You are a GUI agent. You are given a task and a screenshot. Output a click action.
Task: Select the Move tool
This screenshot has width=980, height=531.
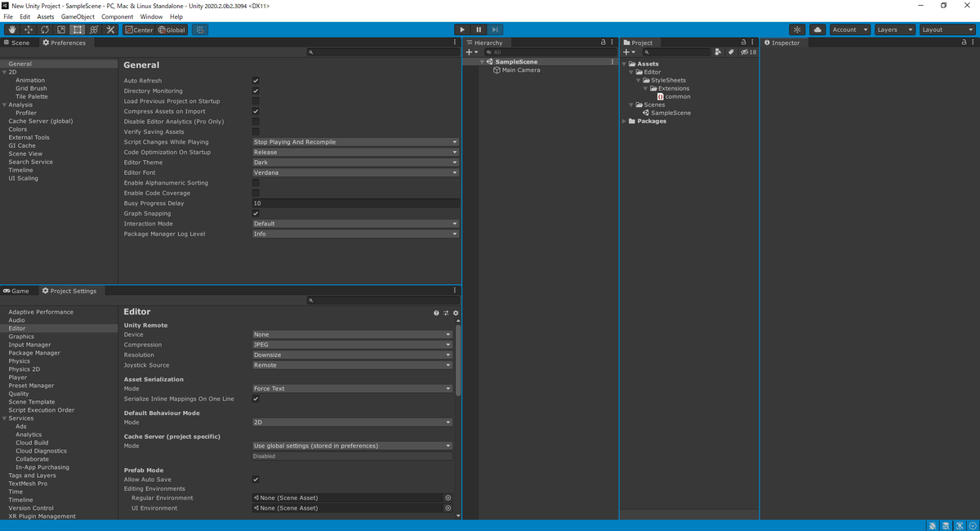tap(29, 29)
